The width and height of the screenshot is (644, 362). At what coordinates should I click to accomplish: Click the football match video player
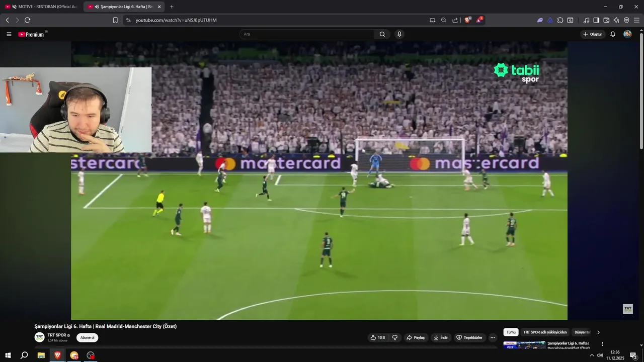coord(319,180)
